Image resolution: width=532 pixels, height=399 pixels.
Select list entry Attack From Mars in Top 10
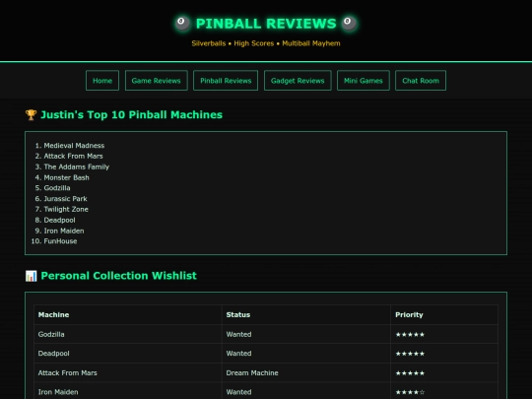tap(73, 156)
